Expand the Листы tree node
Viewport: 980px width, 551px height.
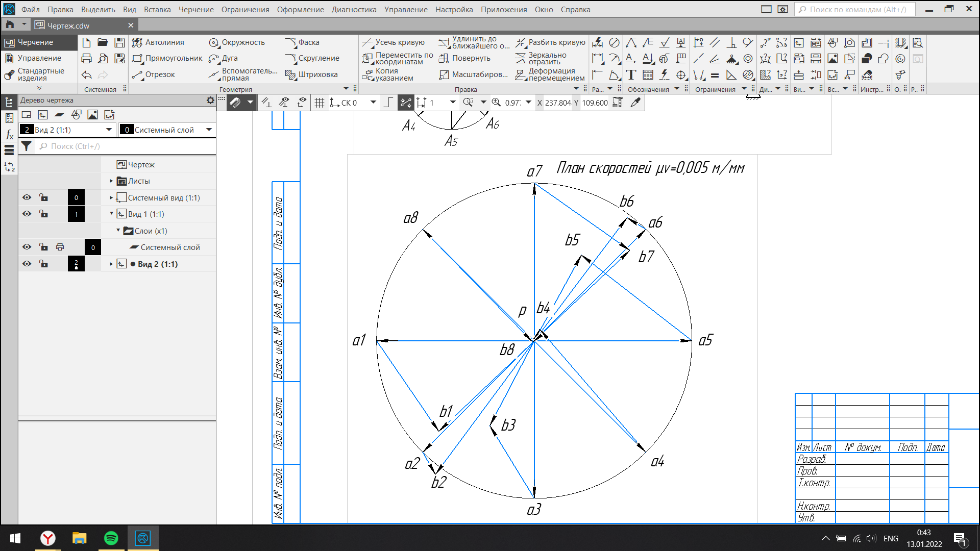pos(111,181)
